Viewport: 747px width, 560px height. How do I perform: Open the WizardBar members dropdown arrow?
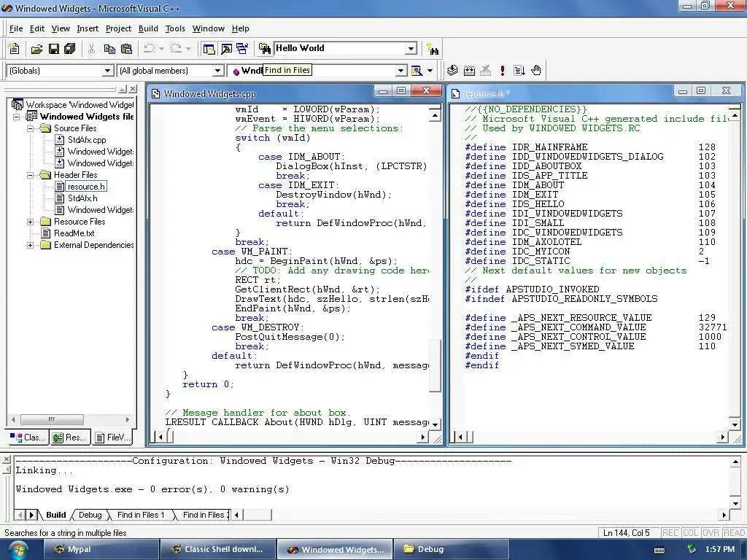point(401,71)
